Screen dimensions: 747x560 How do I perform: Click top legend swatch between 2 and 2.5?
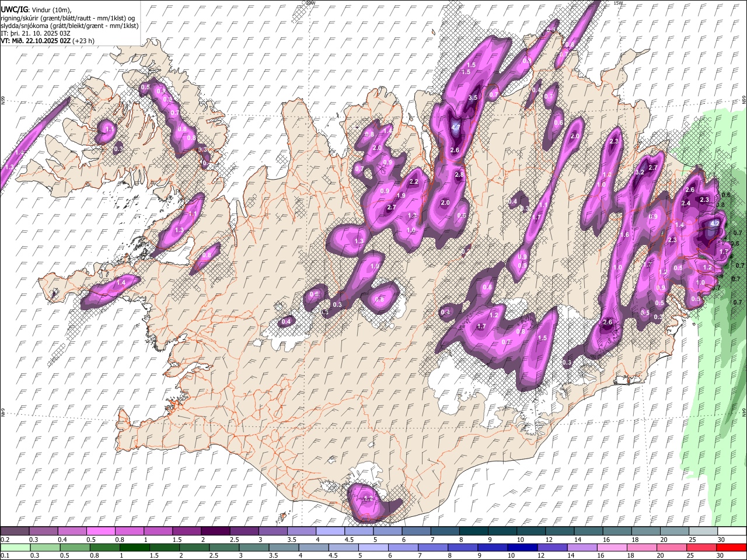[x=215, y=531]
